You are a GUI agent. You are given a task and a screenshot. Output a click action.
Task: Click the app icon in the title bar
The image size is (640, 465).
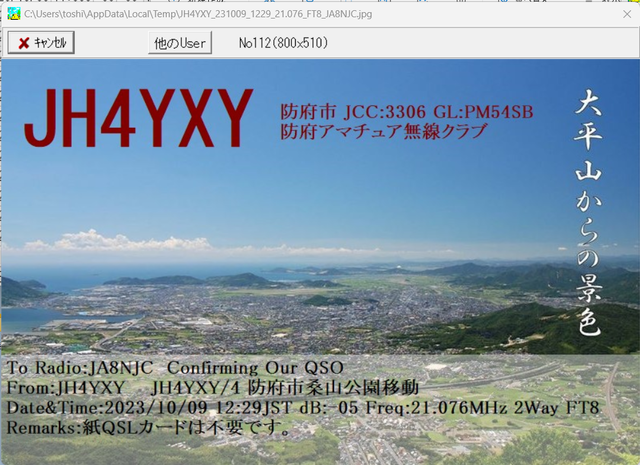[x=13, y=14]
